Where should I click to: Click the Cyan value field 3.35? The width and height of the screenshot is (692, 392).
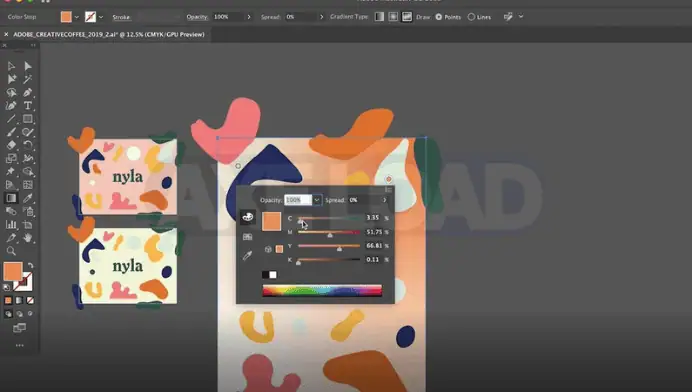tap(372, 218)
